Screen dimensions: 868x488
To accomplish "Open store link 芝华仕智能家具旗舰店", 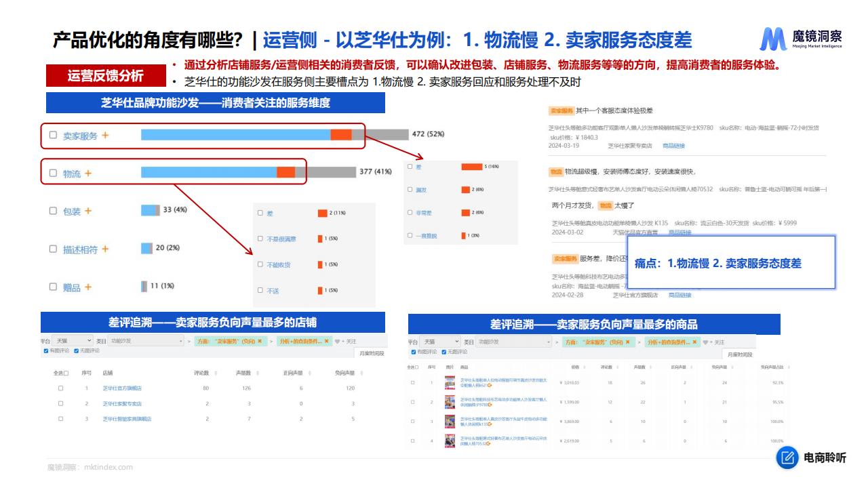I will coord(127,419).
